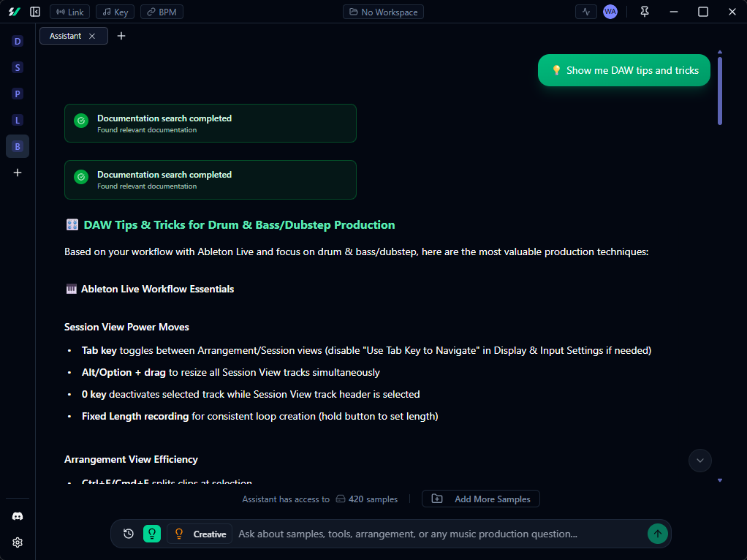747x560 pixels.
Task: Select the S icon in the sidebar
Action: (x=17, y=67)
